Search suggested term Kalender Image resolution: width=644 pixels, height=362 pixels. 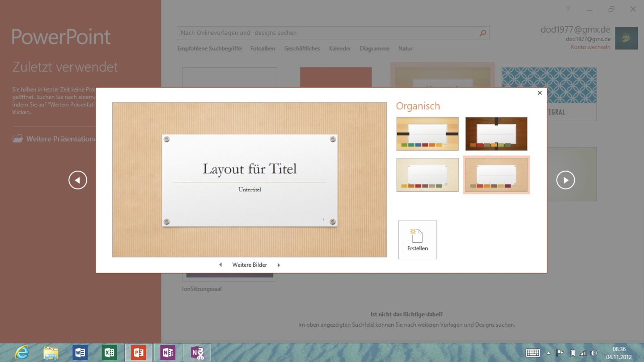pos(340,49)
